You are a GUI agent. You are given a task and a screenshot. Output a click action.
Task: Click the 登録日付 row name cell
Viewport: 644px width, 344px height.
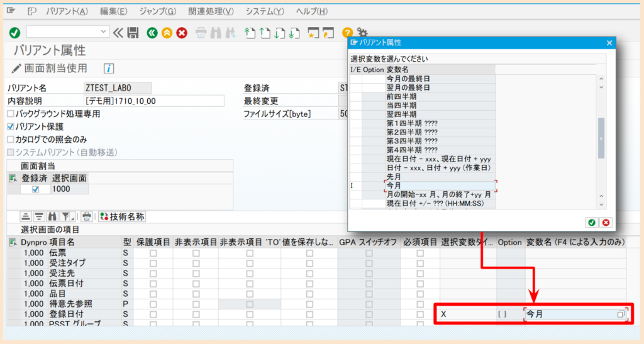point(85,314)
